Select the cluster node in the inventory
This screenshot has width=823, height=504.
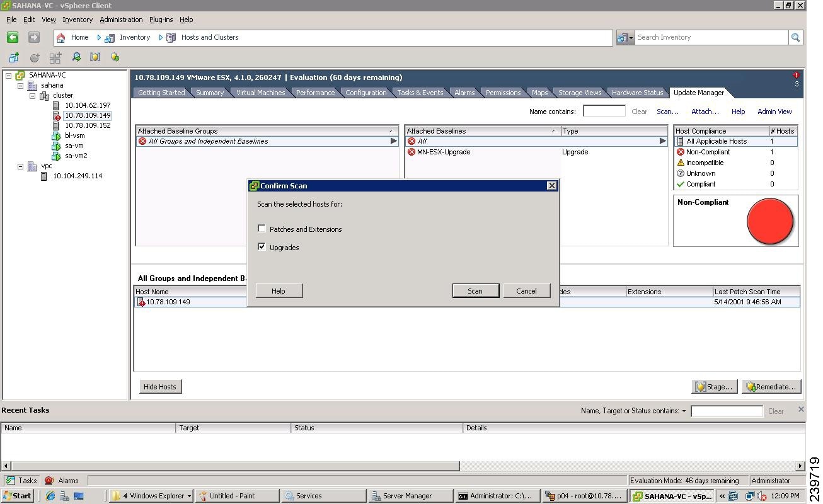click(63, 95)
